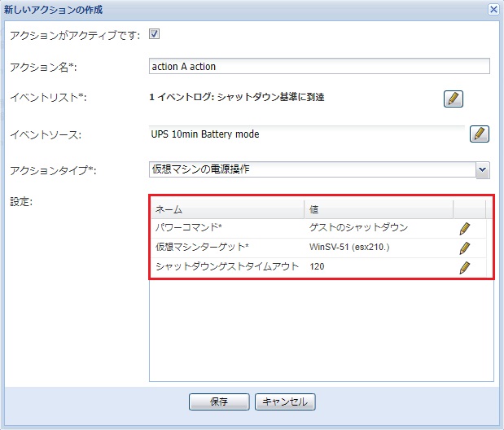Click the 値 column header
Viewport: 504px width, 430px height.
point(379,209)
